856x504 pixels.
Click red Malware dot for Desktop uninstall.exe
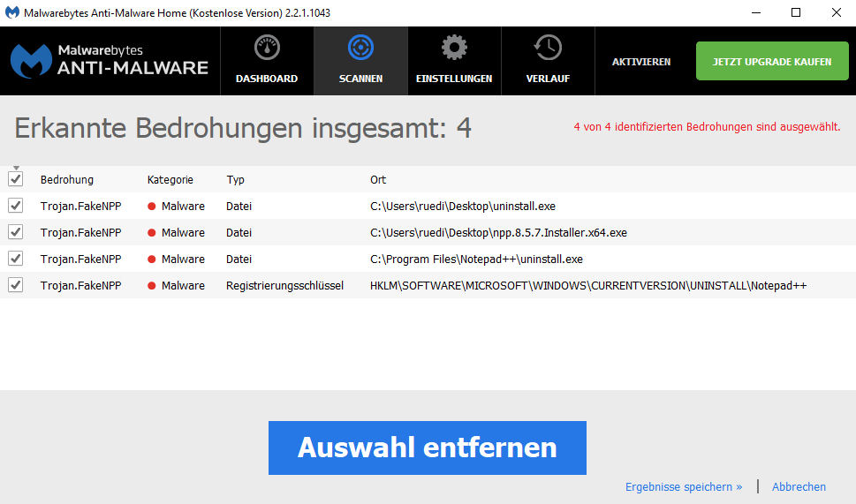152,207
